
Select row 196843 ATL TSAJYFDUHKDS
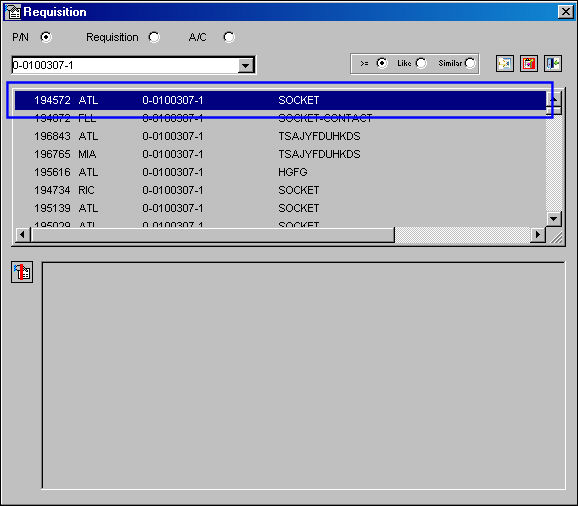[x=280, y=136]
